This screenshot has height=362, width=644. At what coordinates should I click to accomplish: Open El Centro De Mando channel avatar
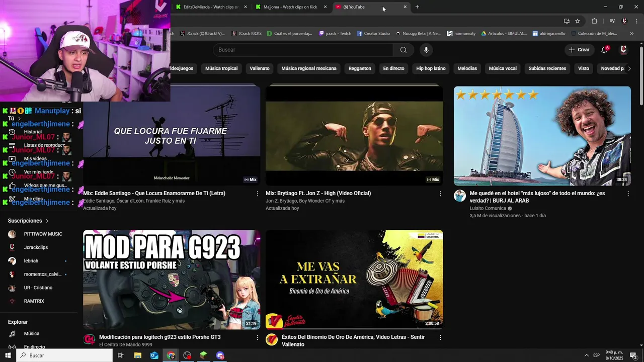[89, 340]
